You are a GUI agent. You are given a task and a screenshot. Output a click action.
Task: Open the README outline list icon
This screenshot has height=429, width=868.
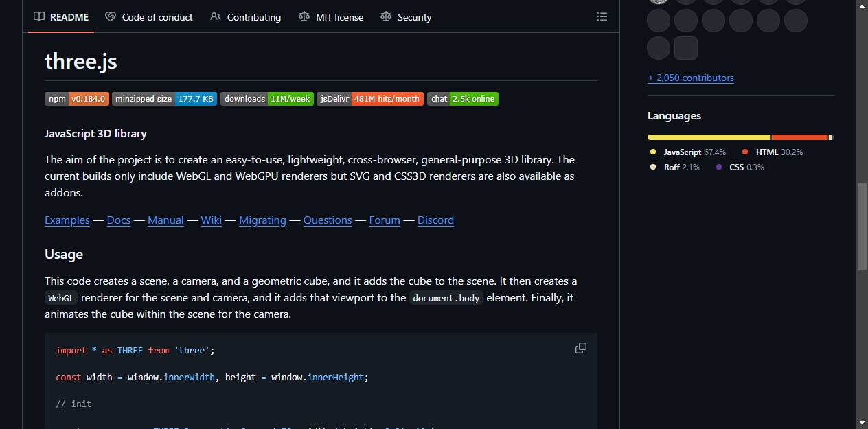click(x=602, y=16)
